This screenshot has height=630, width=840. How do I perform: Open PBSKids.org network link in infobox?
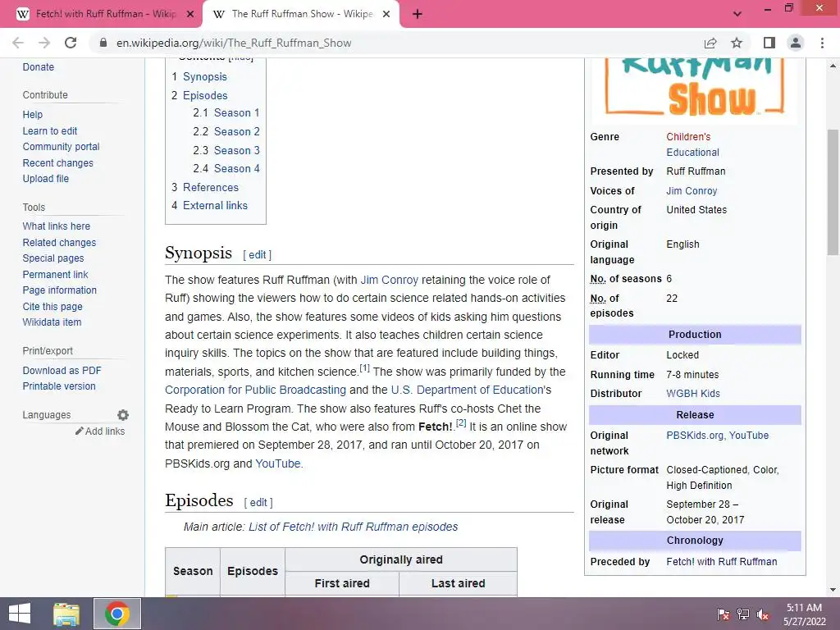coord(695,436)
